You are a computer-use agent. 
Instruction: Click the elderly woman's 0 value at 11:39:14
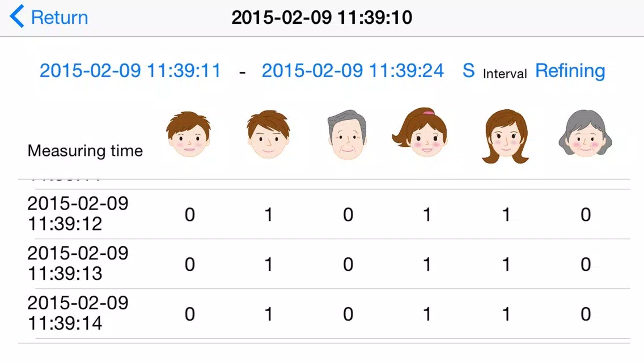[x=586, y=314]
